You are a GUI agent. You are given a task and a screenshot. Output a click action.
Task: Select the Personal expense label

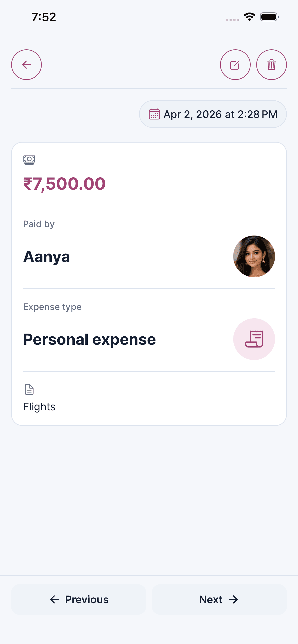click(89, 339)
